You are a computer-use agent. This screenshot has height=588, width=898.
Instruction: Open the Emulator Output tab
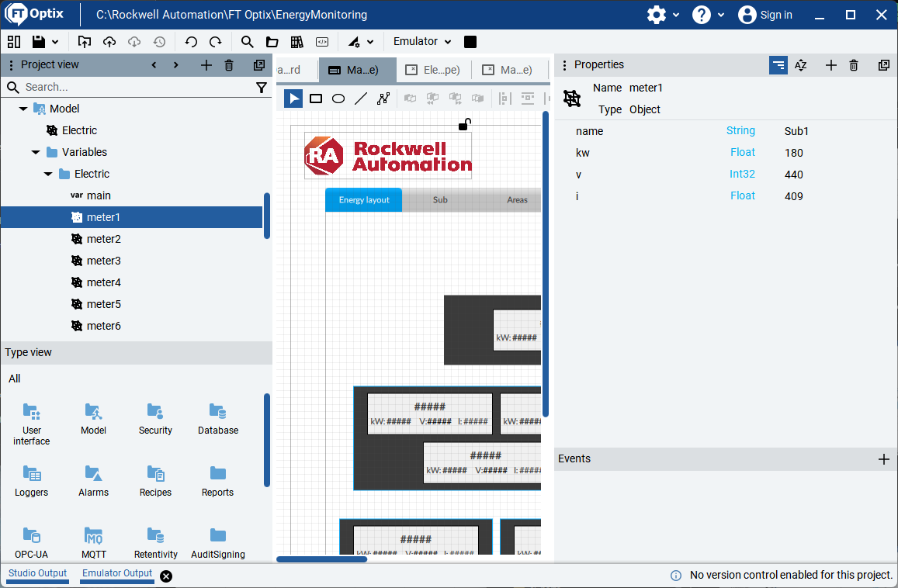click(x=117, y=574)
